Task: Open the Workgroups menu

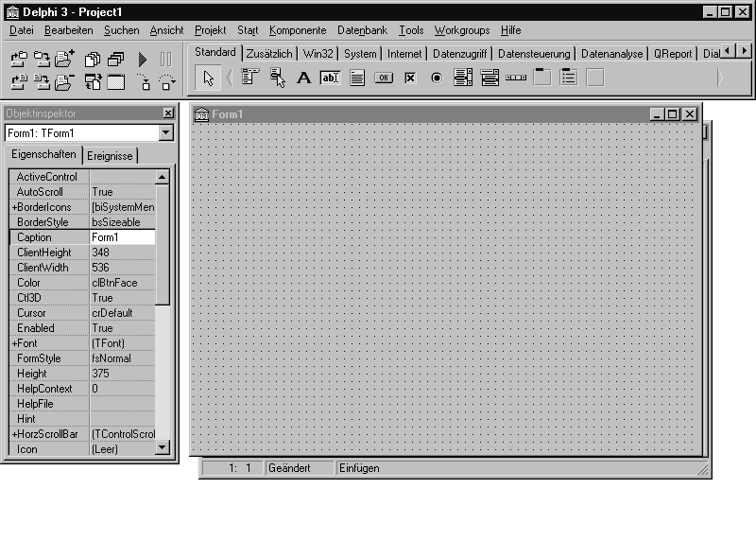Action: click(462, 30)
